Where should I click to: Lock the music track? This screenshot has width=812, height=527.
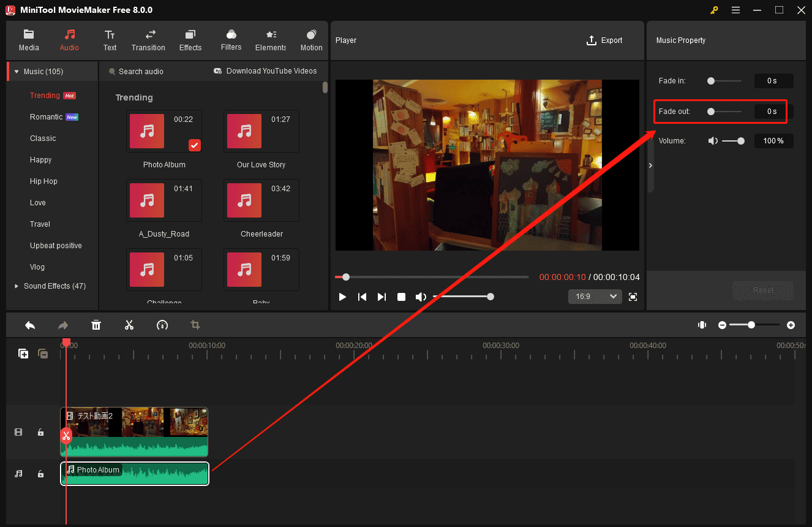point(40,474)
